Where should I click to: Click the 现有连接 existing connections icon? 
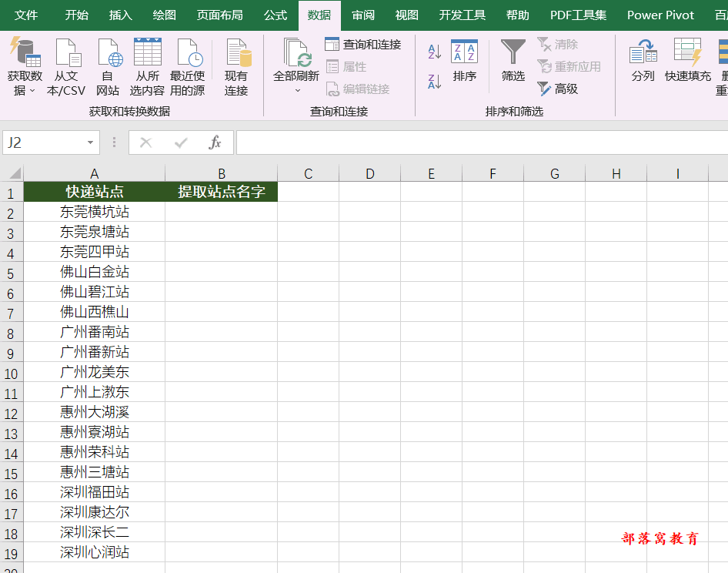237,52
